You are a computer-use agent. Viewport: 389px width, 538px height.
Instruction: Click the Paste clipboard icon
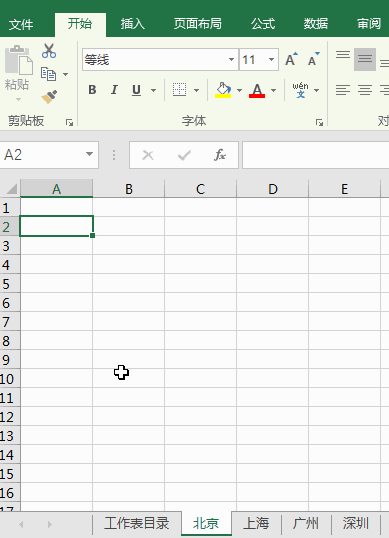[x=18, y=60]
